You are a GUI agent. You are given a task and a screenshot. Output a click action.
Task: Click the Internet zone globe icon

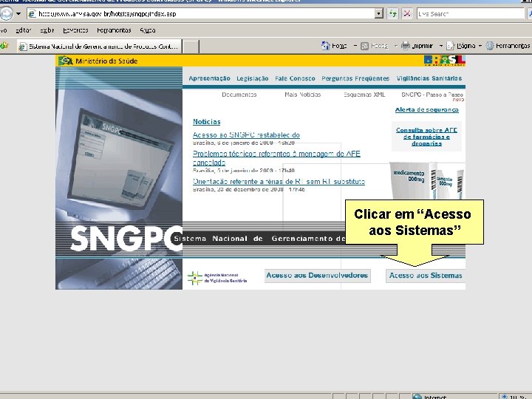[x=417, y=396]
